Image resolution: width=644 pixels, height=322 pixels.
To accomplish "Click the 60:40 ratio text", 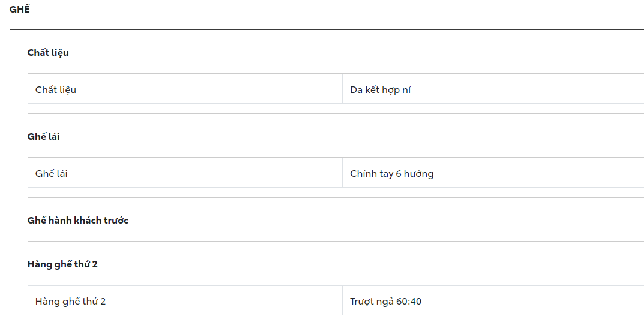I will tap(409, 302).
